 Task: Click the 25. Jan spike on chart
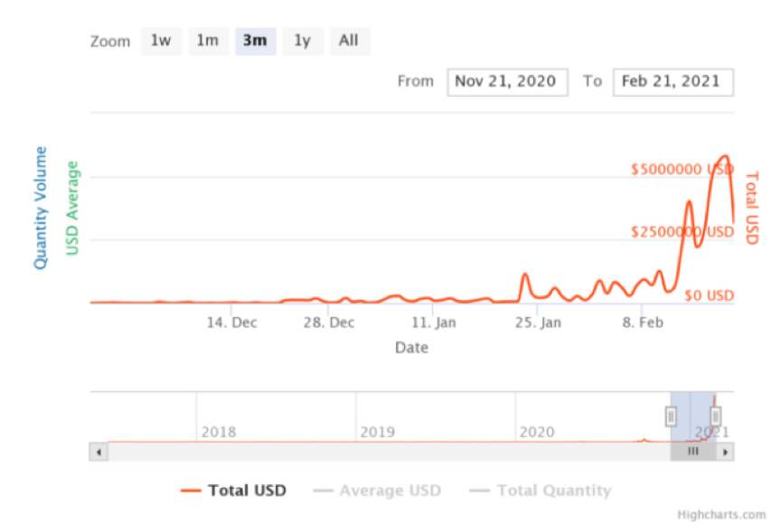pos(525,275)
